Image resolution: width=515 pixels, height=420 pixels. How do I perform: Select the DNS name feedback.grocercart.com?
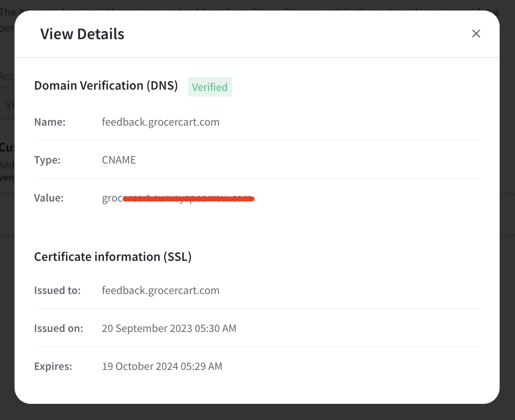[x=160, y=122]
